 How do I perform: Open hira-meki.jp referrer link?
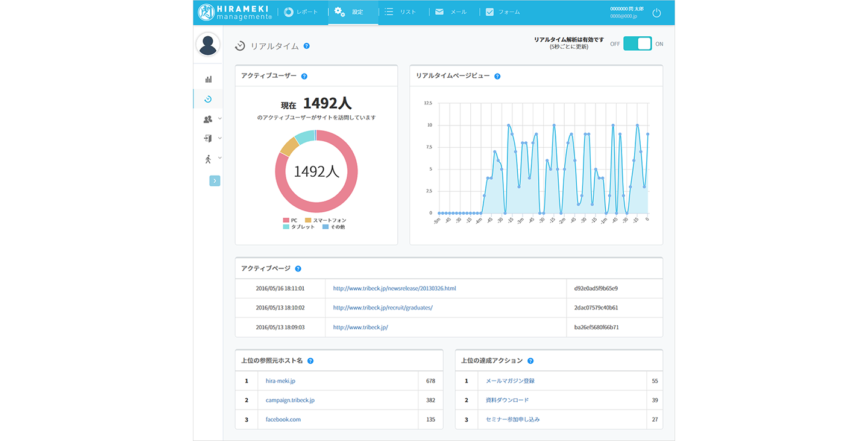[x=280, y=381]
